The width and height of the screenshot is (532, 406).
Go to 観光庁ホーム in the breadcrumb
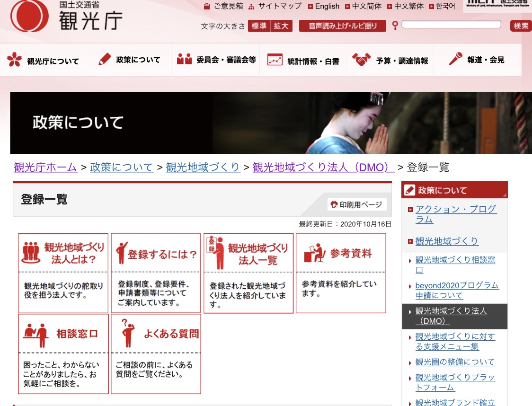point(45,167)
